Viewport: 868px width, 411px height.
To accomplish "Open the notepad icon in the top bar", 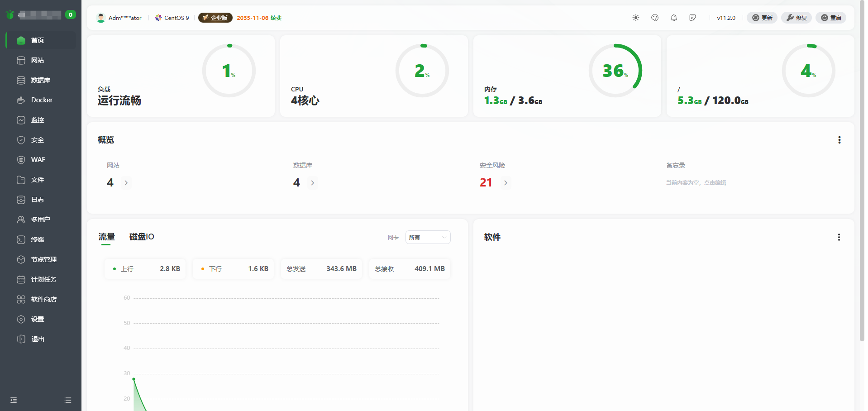I will pos(693,18).
